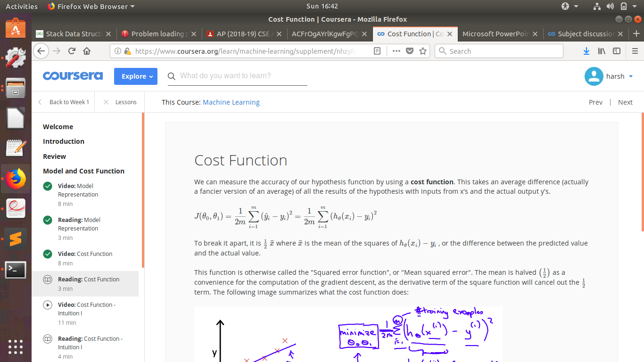Toggle Reader View icon in URL bar
This screenshot has width=644, height=362.
377,51
